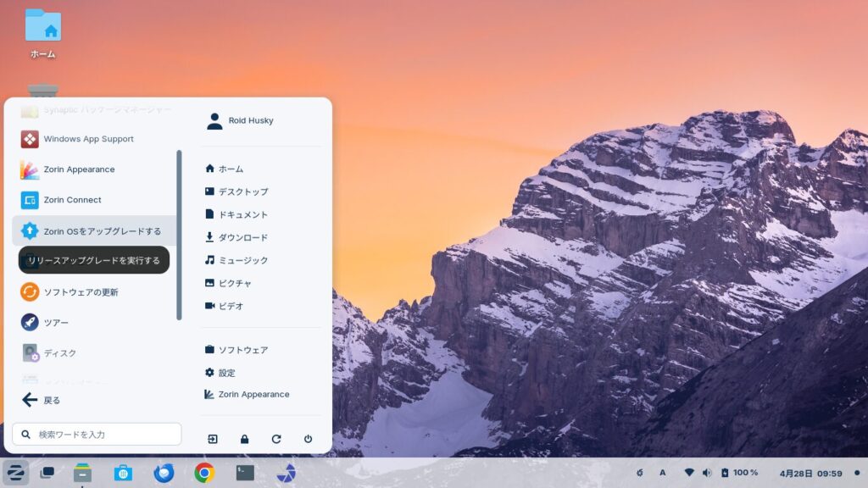Launch Google Chrome from the taskbar
The image size is (868, 488).
point(203,472)
